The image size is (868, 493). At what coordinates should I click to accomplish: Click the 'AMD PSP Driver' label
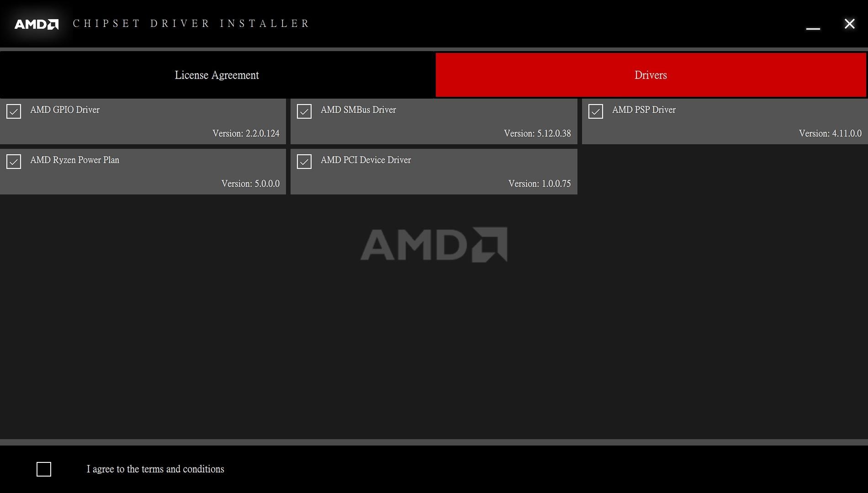[x=644, y=110]
